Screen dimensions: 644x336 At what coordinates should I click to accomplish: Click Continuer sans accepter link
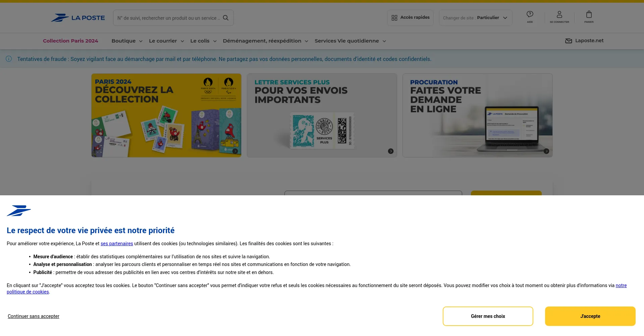tap(34, 316)
